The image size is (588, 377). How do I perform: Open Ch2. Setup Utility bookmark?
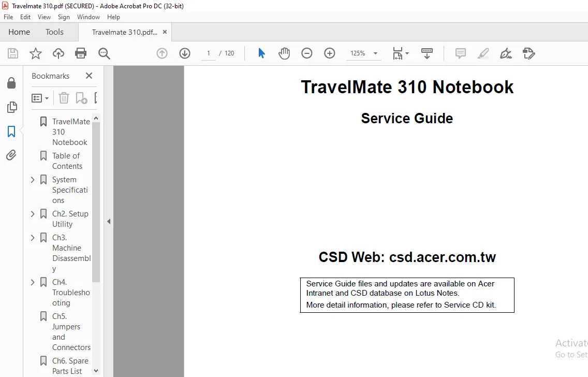click(x=70, y=219)
